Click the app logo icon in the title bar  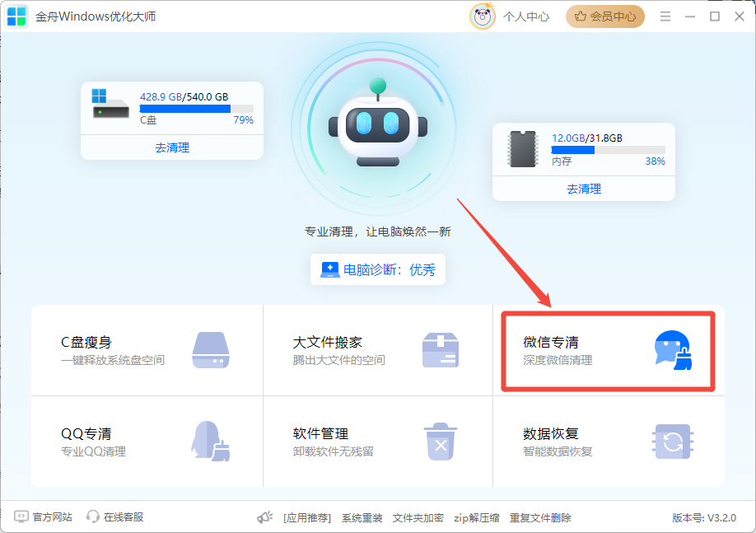click(x=16, y=16)
